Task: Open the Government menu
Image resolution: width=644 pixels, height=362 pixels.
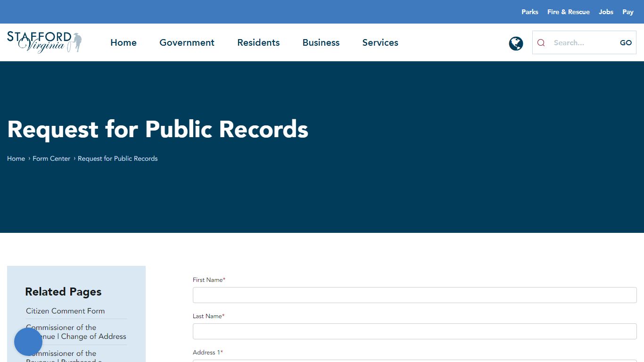Action: click(187, 42)
